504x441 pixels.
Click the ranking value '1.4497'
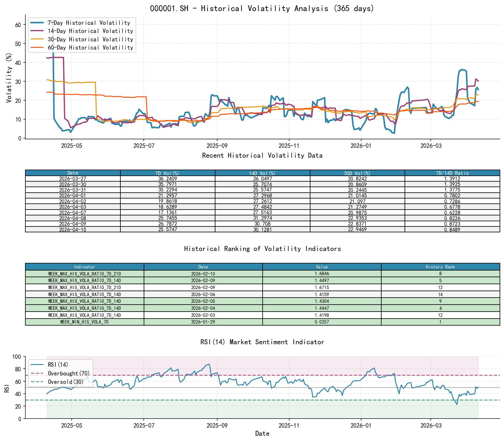[322, 281]
